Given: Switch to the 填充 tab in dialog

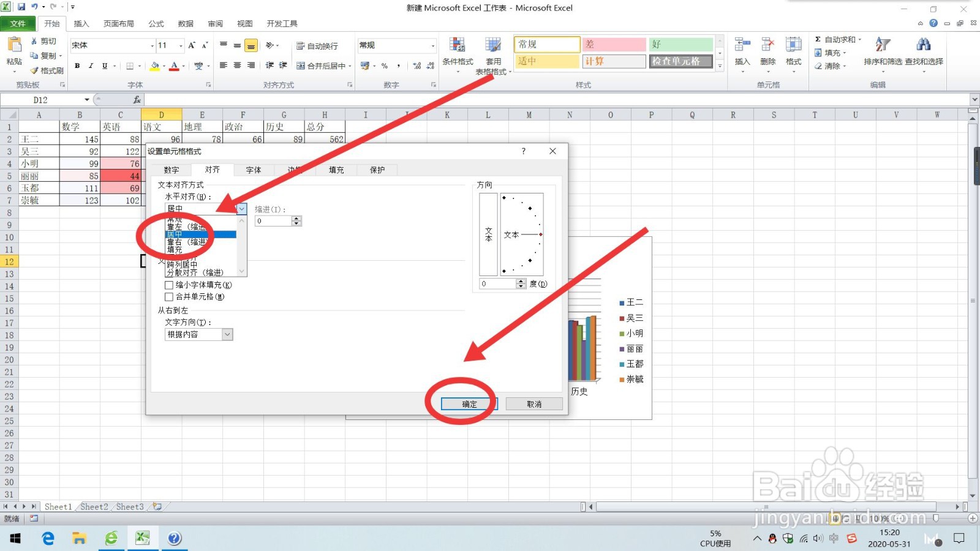Looking at the screenshot, I should point(336,170).
